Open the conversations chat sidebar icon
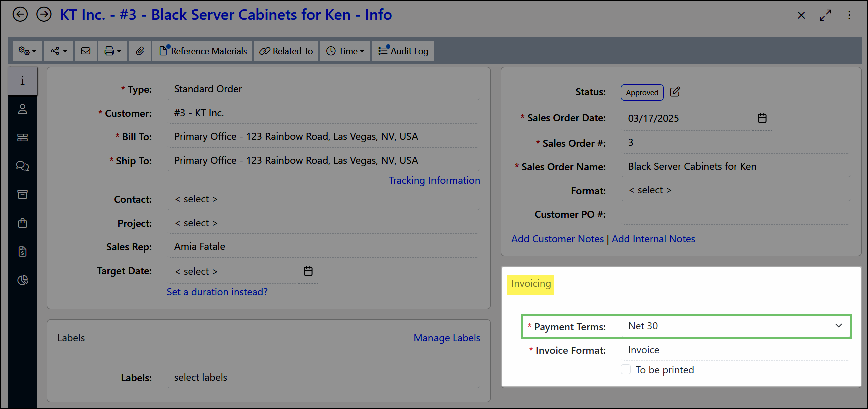Screen dimensions: 868x409 (22, 166)
